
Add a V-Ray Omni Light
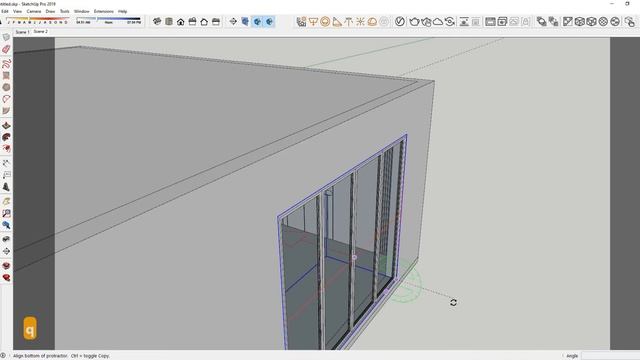pyautogui.click(x=360, y=22)
